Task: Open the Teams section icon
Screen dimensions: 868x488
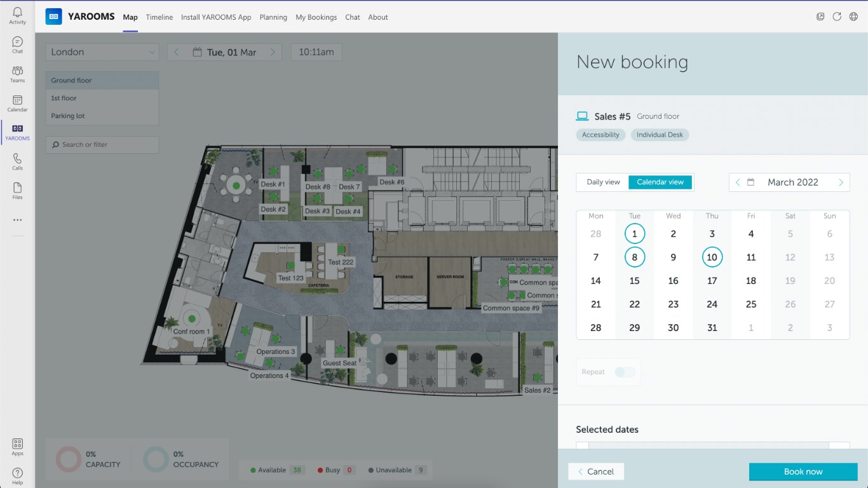Action: [17, 74]
